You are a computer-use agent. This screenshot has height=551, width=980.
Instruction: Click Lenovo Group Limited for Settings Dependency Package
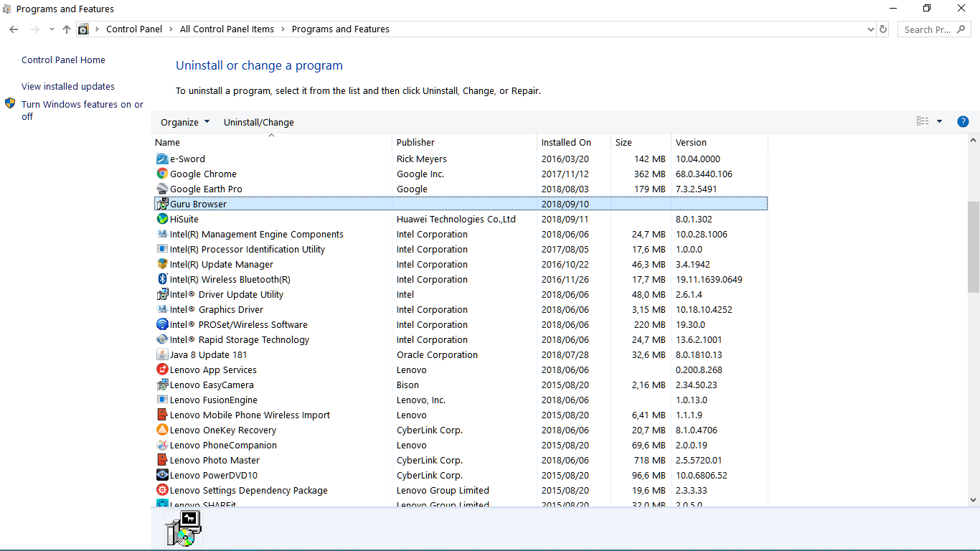tap(443, 490)
